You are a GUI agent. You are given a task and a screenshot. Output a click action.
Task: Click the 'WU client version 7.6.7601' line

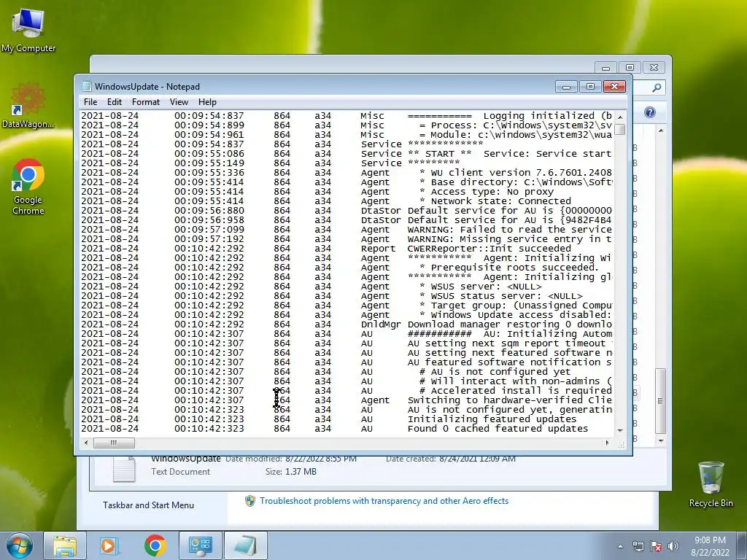(x=347, y=173)
